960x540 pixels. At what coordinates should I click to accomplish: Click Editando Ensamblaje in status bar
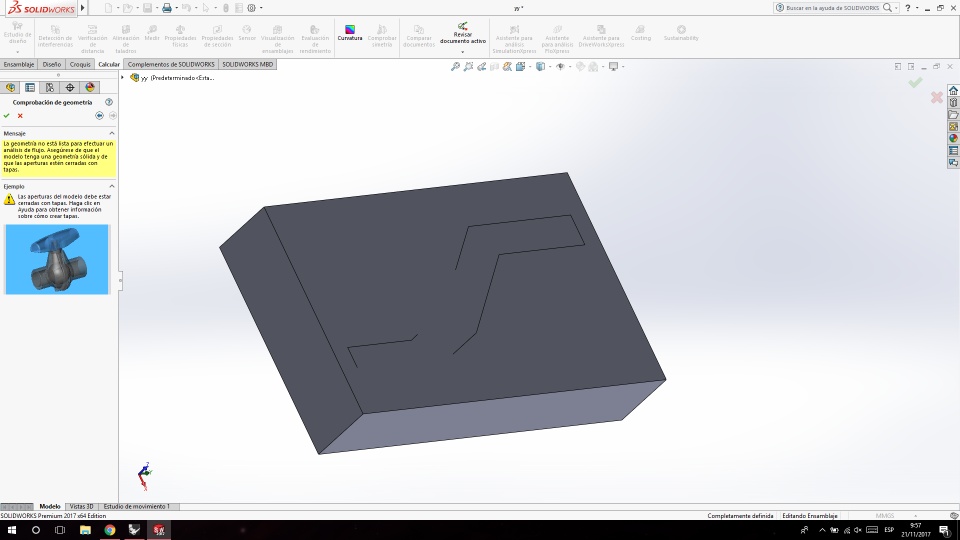tap(809, 516)
